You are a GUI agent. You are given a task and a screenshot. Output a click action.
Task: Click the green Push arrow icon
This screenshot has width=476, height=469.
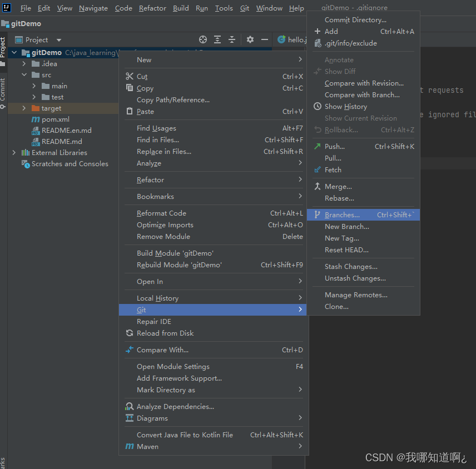[x=317, y=146]
